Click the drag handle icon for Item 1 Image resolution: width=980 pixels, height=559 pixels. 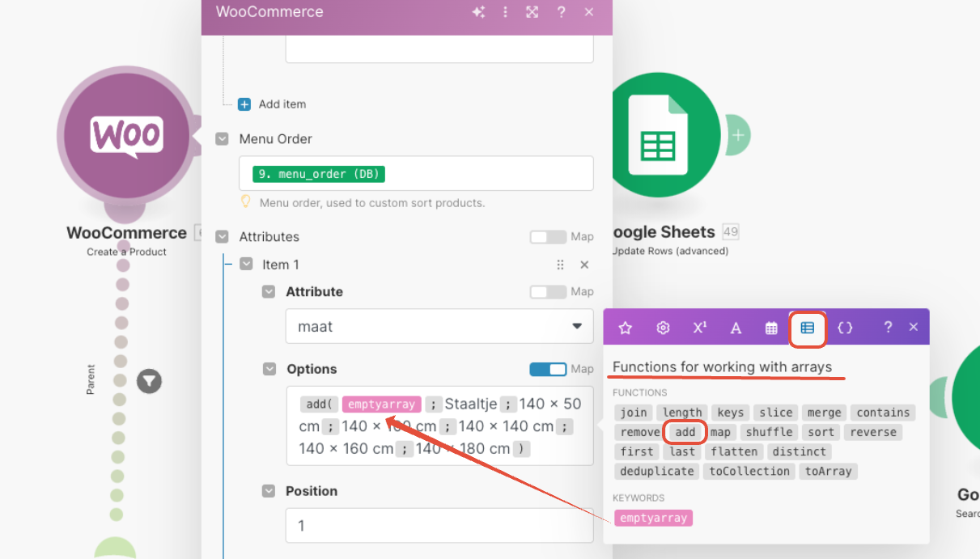click(560, 265)
